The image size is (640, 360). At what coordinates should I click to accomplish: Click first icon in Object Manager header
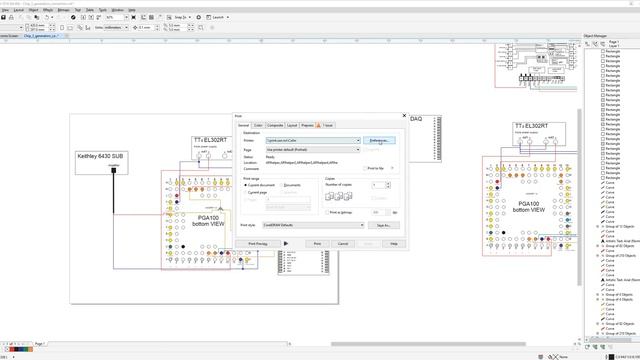[587, 44]
